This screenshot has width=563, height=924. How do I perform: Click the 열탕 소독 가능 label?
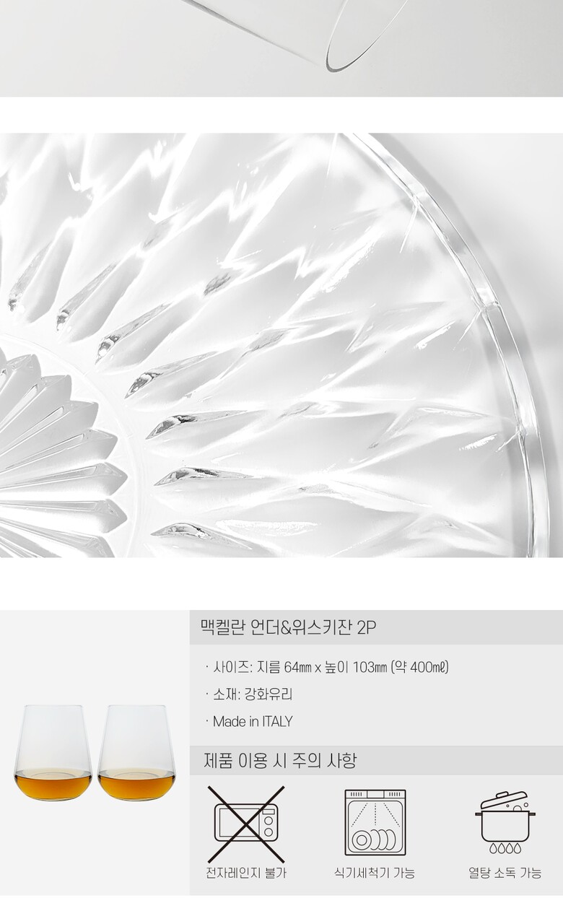pyautogui.click(x=505, y=873)
